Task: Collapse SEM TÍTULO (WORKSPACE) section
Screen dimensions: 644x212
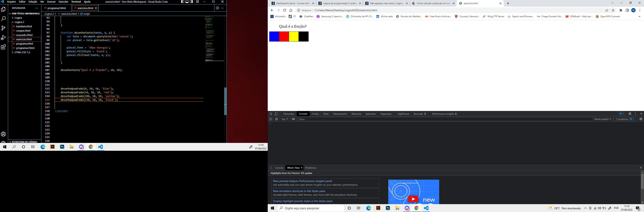Action: coord(24,14)
